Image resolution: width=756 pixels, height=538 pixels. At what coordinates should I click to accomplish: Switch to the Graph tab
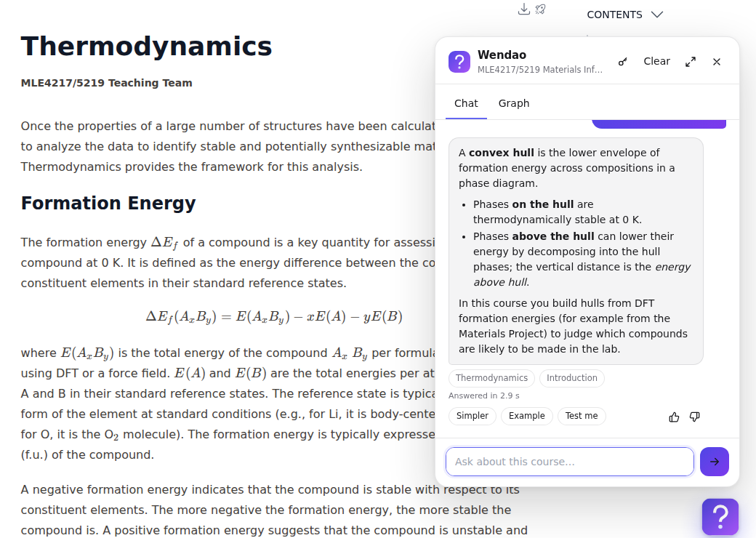click(x=513, y=103)
